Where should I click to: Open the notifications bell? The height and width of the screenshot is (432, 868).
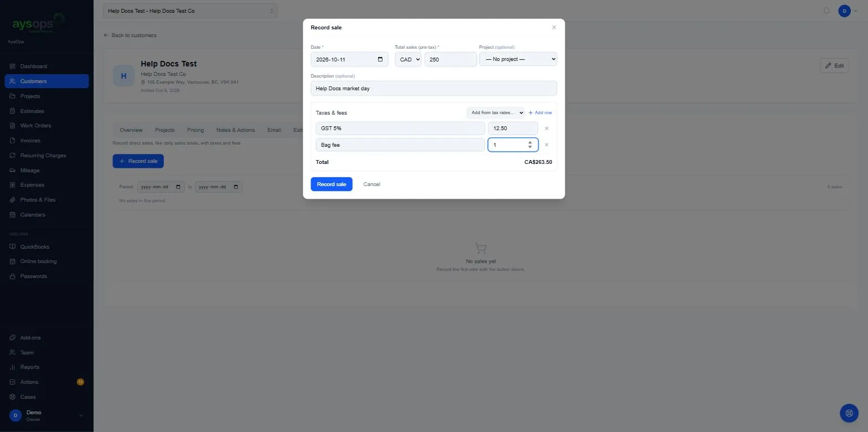tap(826, 11)
